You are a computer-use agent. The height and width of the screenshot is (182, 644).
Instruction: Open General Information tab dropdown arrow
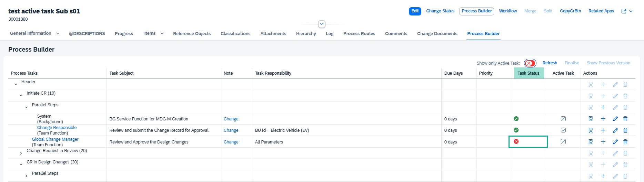[x=58, y=33]
